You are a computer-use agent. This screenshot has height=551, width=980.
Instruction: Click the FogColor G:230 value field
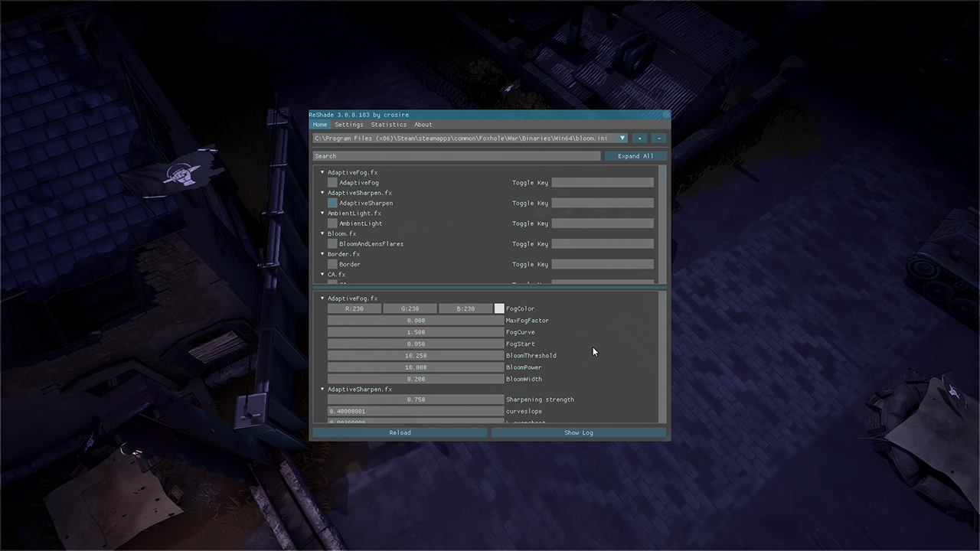[410, 309]
